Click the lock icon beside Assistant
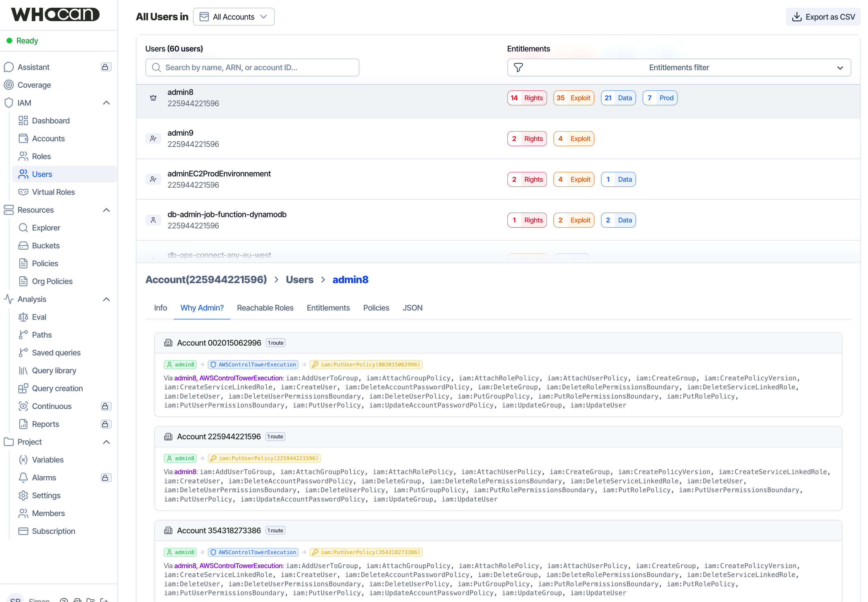The height and width of the screenshot is (602, 868). tap(105, 67)
